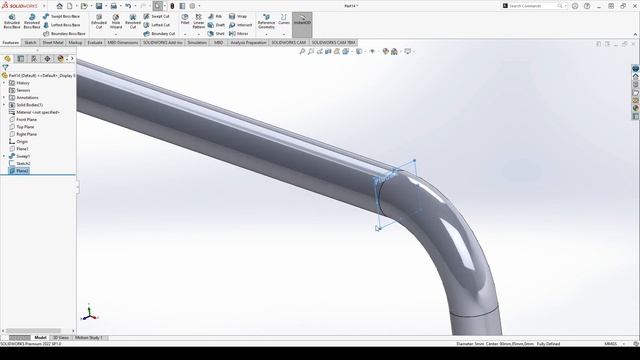Switch to the Simulation ribbon tab
Image resolution: width=640 pixels, height=360 pixels.
197,42
